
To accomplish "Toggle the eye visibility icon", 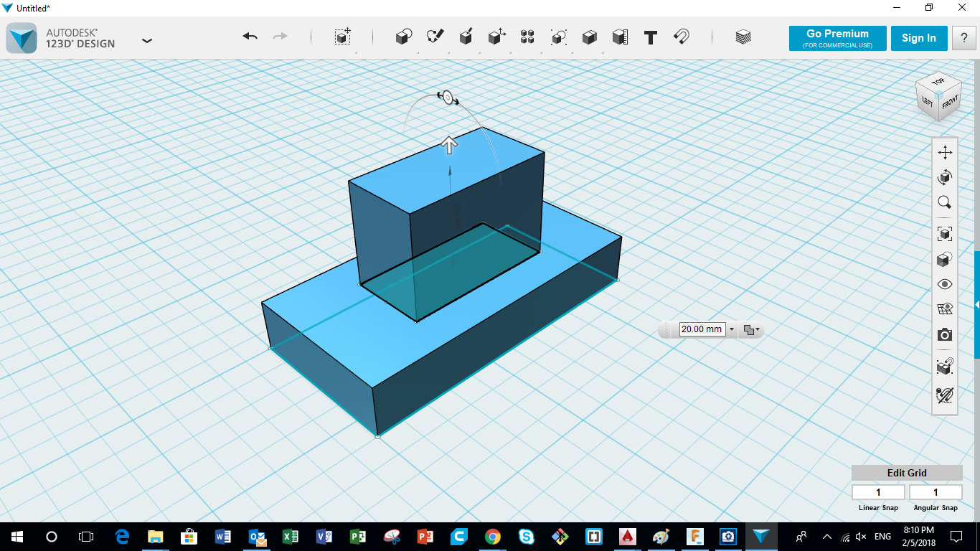I will (x=945, y=284).
